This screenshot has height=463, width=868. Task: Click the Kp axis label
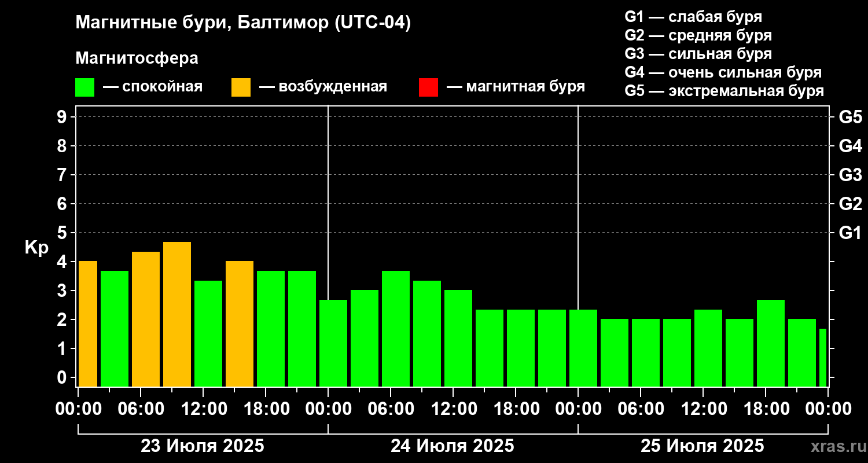click(36, 248)
